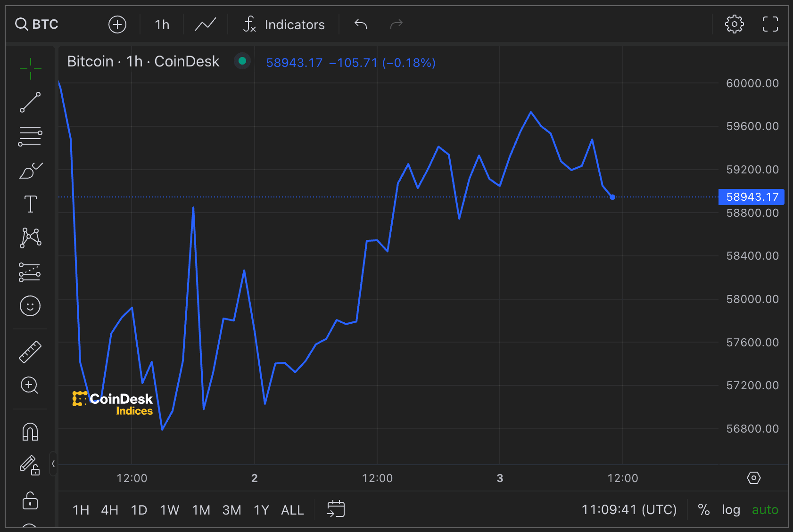Select the trend line drawing tool
Viewport: 793px width, 532px height.
(30, 102)
